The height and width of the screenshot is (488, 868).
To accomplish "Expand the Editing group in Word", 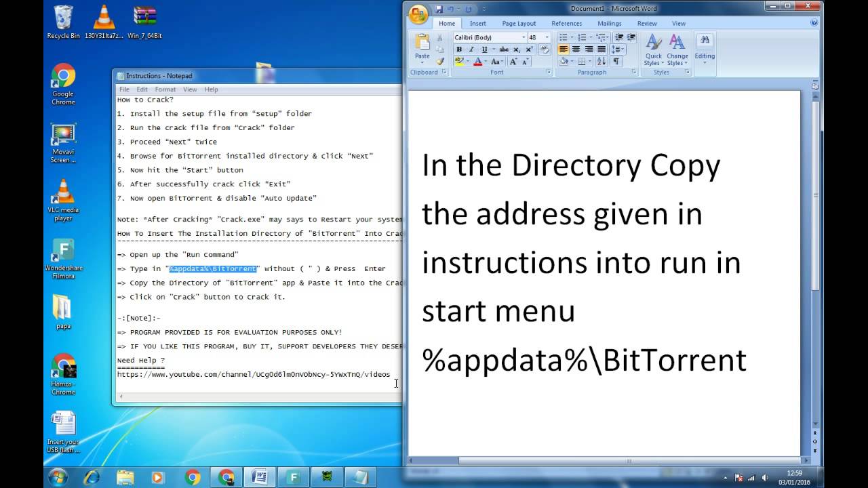I will [705, 50].
